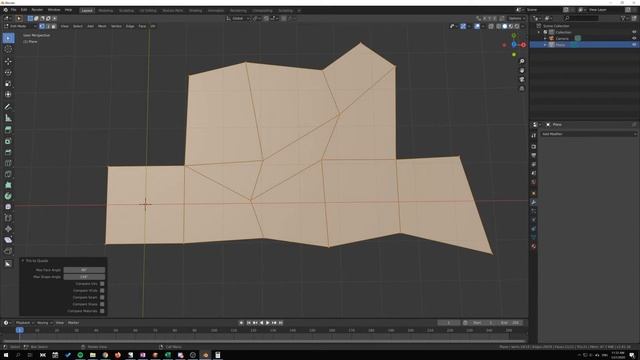Select the Move tool

click(x=8, y=62)
